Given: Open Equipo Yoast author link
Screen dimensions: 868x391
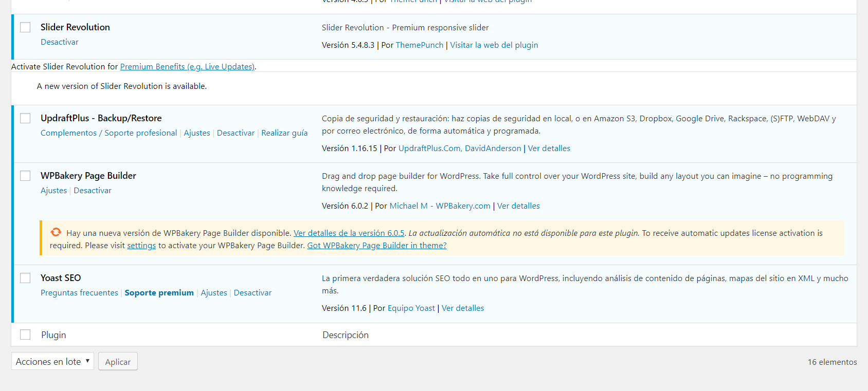Looking at the screenshot, I should [411, 308].
